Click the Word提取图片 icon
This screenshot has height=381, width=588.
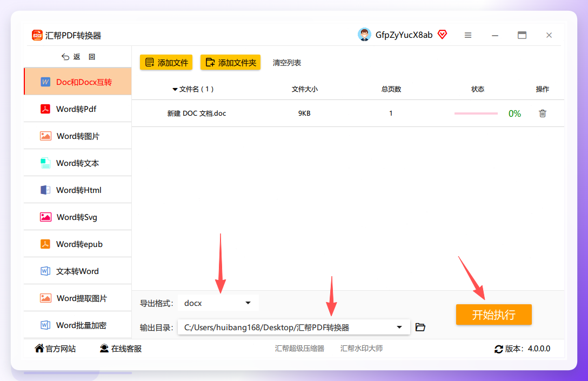click(45, 298)
